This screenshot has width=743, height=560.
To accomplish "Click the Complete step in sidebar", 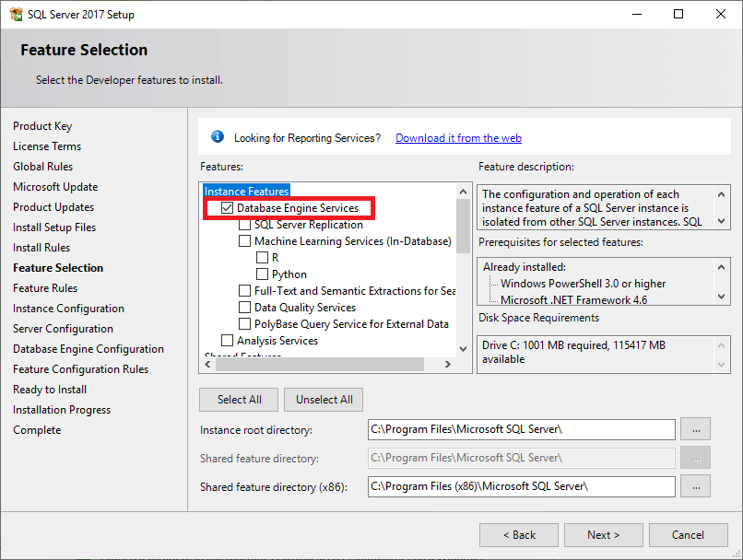I will (x=37, y=430).
